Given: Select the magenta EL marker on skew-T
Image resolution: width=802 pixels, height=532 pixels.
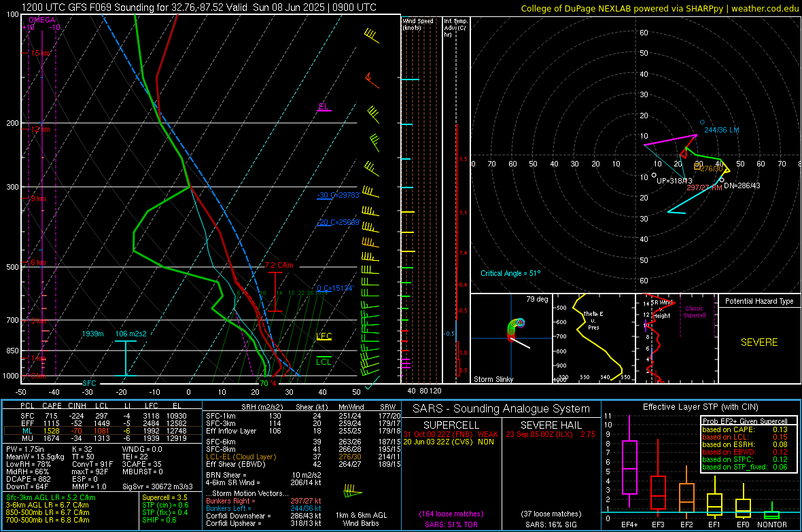Looking at the screenshot, I should pos(324,107).
